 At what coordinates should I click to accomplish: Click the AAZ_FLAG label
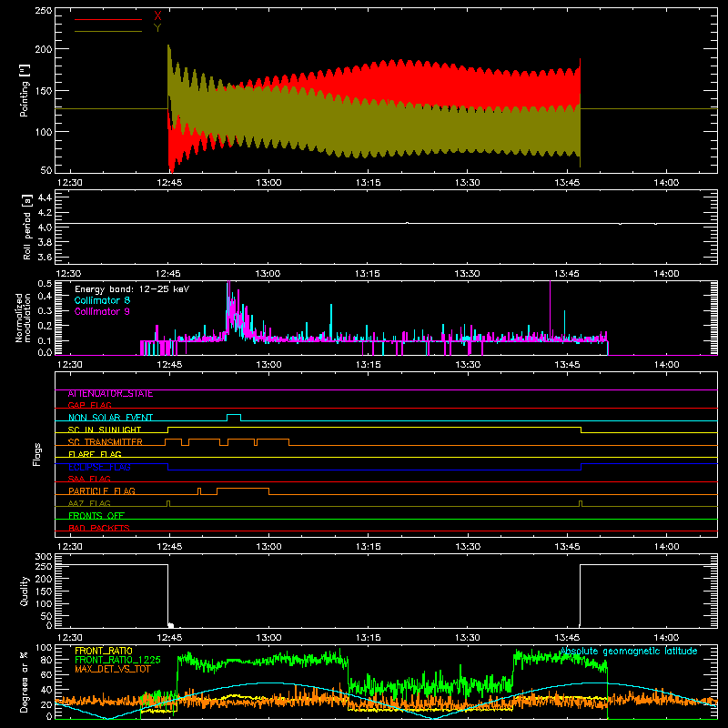[x=89, y=503]
